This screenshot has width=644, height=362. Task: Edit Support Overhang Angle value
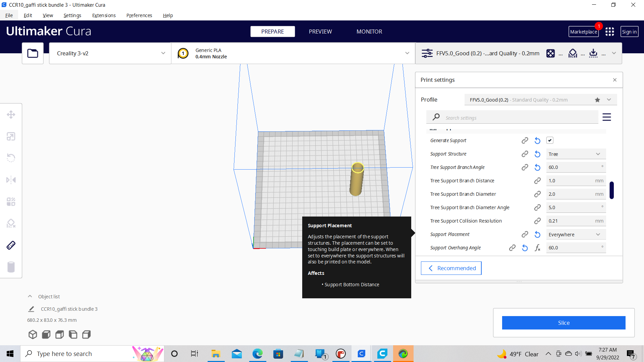(x=576, y=248)
